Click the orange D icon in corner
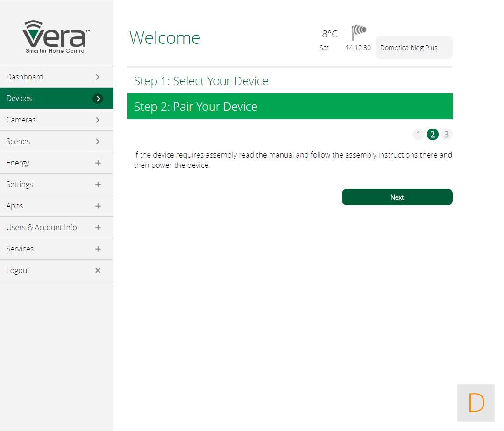 (x=476, y=403)
